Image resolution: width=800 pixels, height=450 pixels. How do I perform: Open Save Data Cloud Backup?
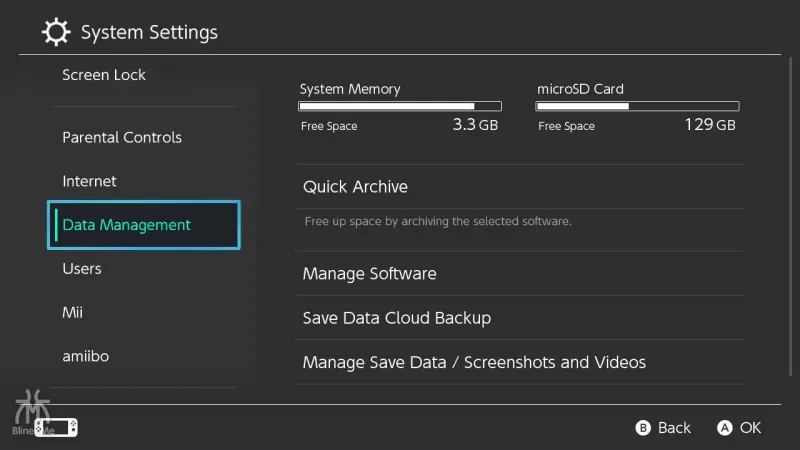tap(519, 318)
